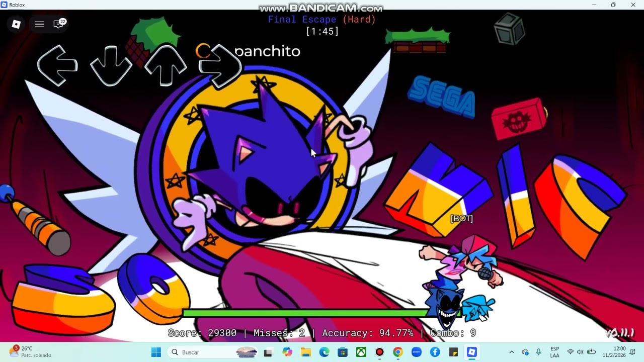644x362 pixels.
Task: Switch to Roblox on the taskbar
Action: (472, 352)
